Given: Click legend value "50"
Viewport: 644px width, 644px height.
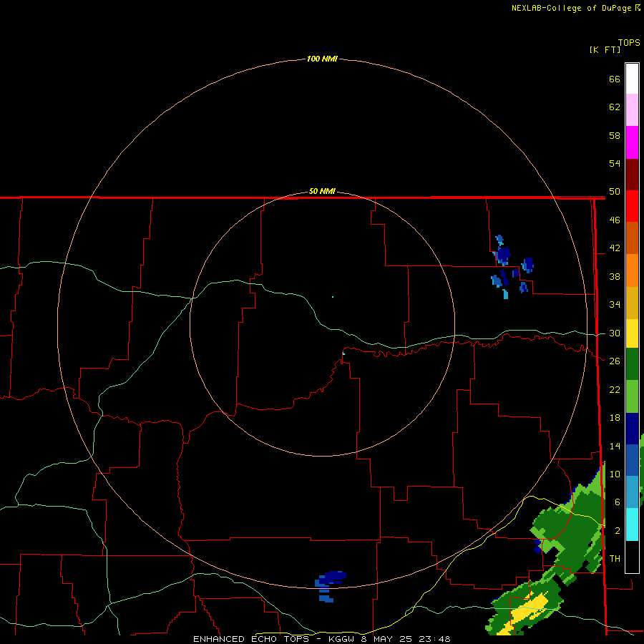Looking at the screenshot, I should point(615,191).
